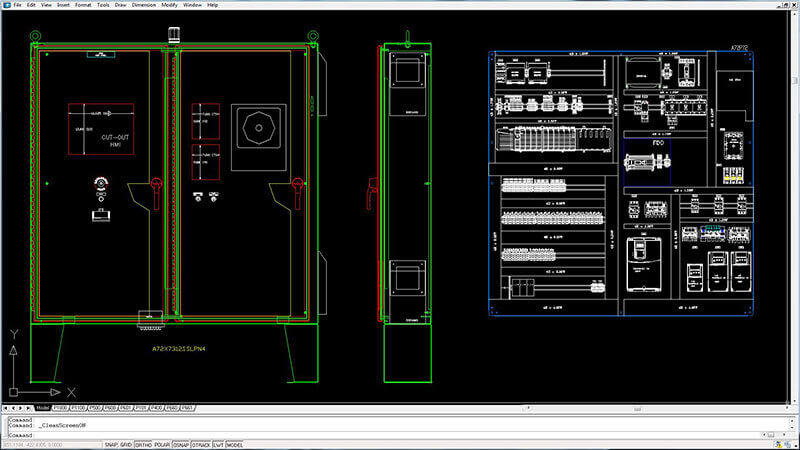Image resolution: width=800 pixels, height=450 pixels.
Task: Select the beacon light on top of enclosure
Action: [174, 35]
